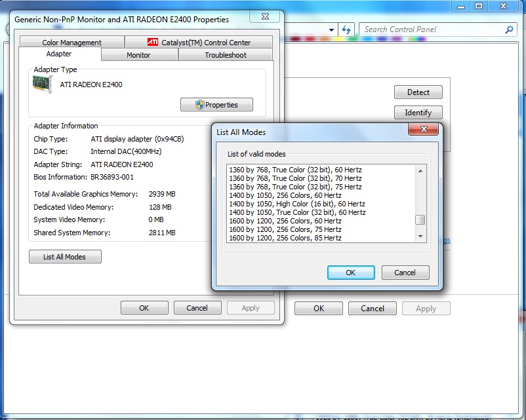Viewport: 526px width, 420px height.
Task: Select 1360 by 768, True Color, 70 Hertz
Action: pos(296,178)
